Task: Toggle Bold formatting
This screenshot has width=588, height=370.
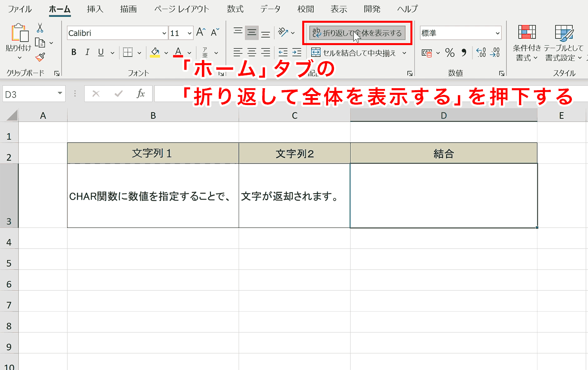Action: [x=74, y=52]
